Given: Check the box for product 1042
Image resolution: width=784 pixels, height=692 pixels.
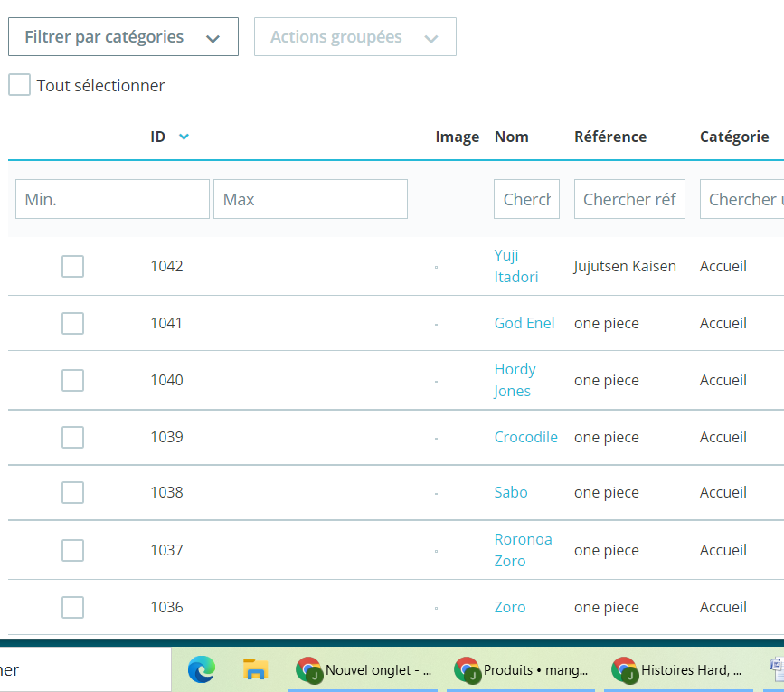Looking at the screenshot, I should point(72,266).
